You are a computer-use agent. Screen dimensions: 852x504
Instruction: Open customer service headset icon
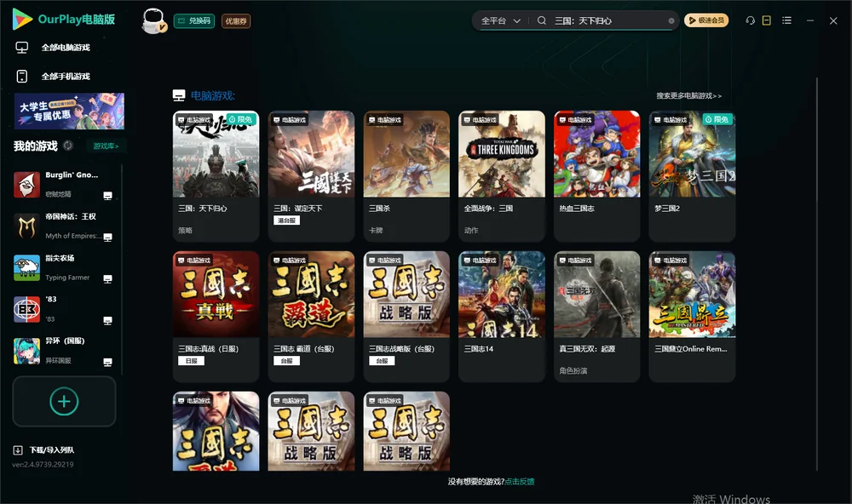[751, 20]
